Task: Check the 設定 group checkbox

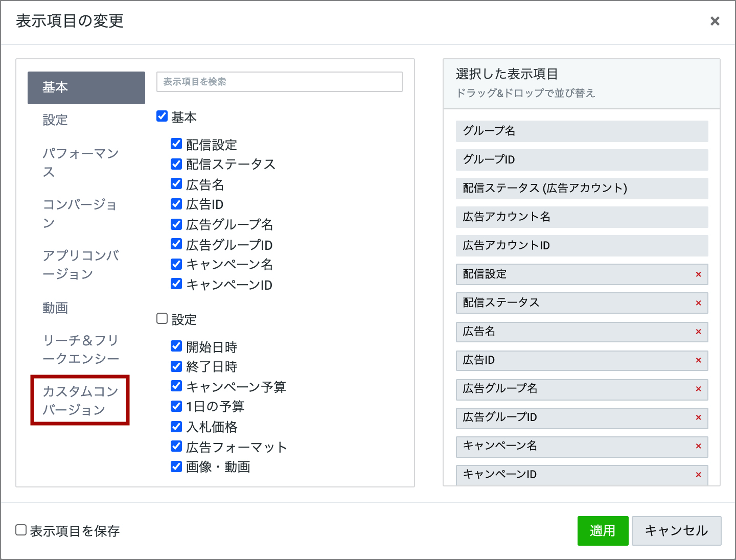Action: click(x=162, y=319)
